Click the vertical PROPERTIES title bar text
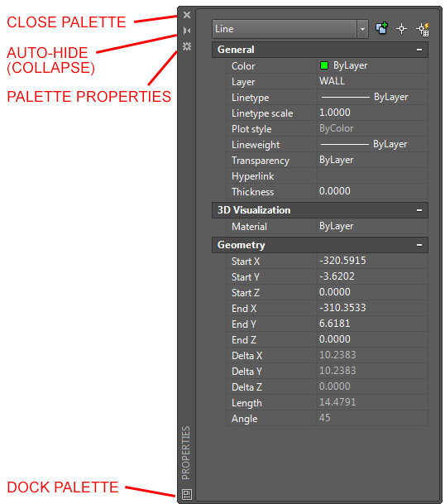This screenshot has height=504, width=445. [186, 453]
